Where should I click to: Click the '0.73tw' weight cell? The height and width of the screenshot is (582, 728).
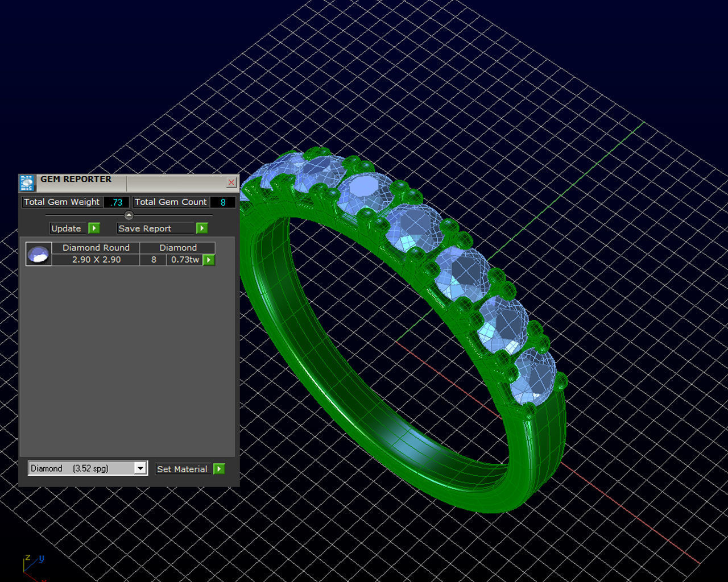point(185,260)
